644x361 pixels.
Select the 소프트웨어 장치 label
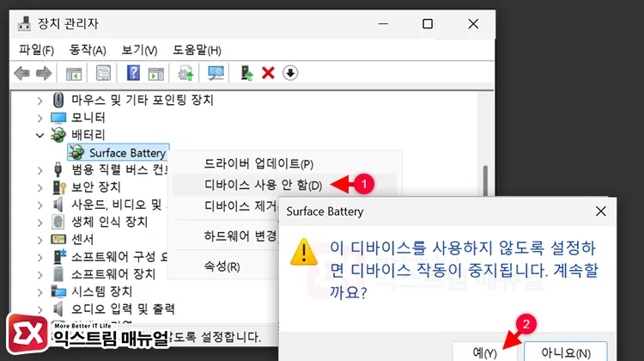[x=113, y=274]
